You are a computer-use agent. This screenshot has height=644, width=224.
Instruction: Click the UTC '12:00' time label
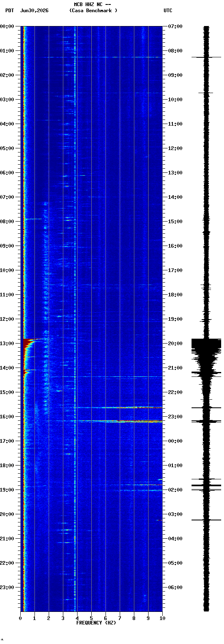point(175,148)
